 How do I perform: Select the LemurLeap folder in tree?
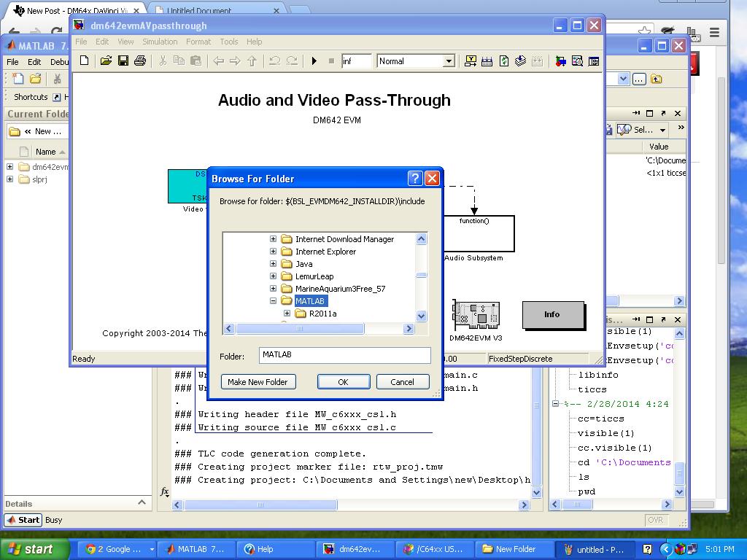(x=314, y=276)
